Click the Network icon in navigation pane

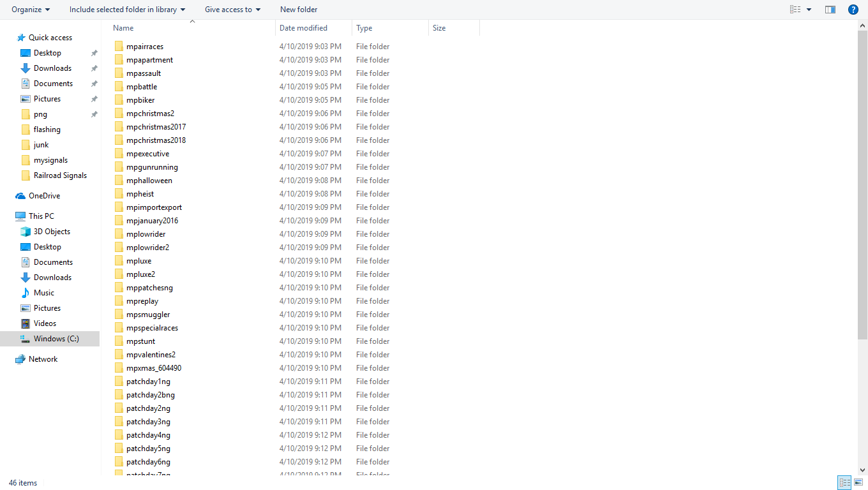point(20,359)
